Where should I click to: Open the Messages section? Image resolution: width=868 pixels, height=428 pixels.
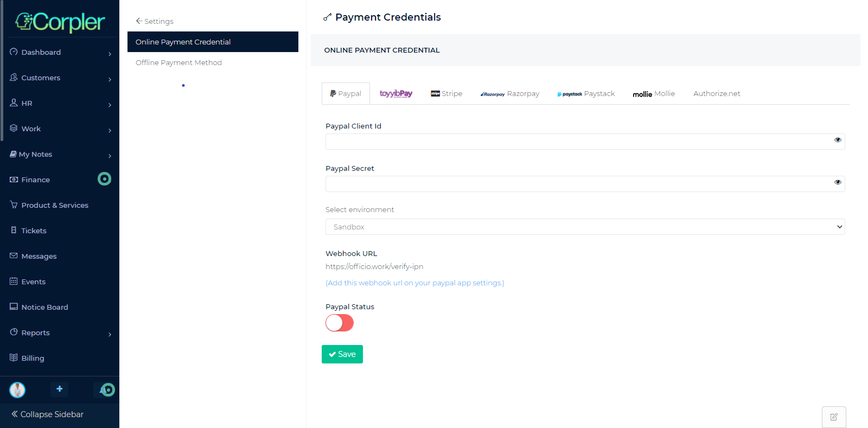coord(39,256)
